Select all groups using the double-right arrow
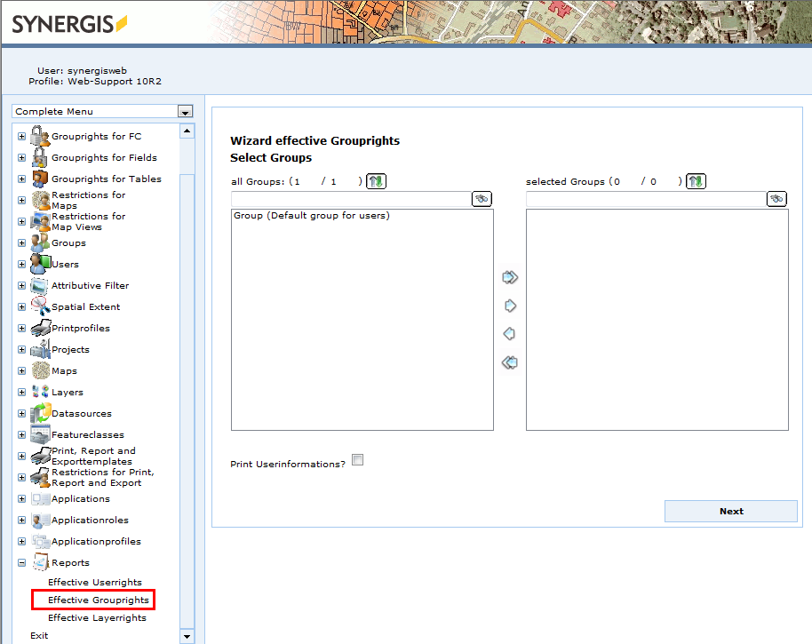 [510, 276]
